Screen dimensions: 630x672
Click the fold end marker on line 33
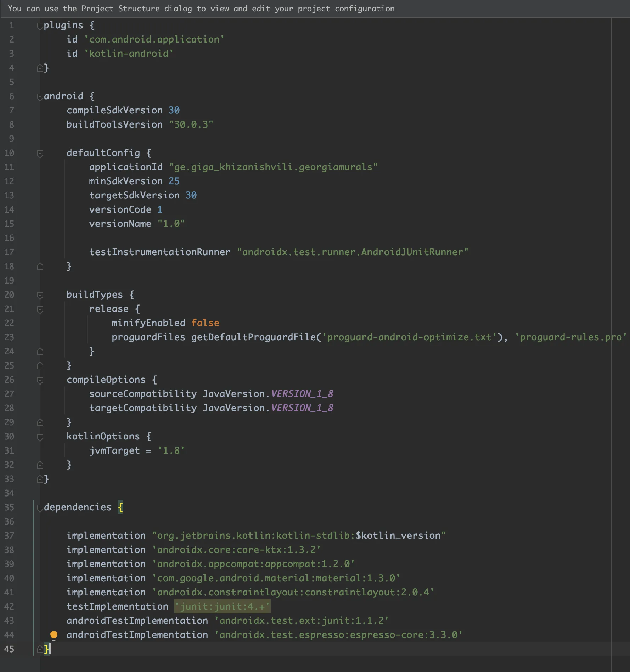[40, 479]
